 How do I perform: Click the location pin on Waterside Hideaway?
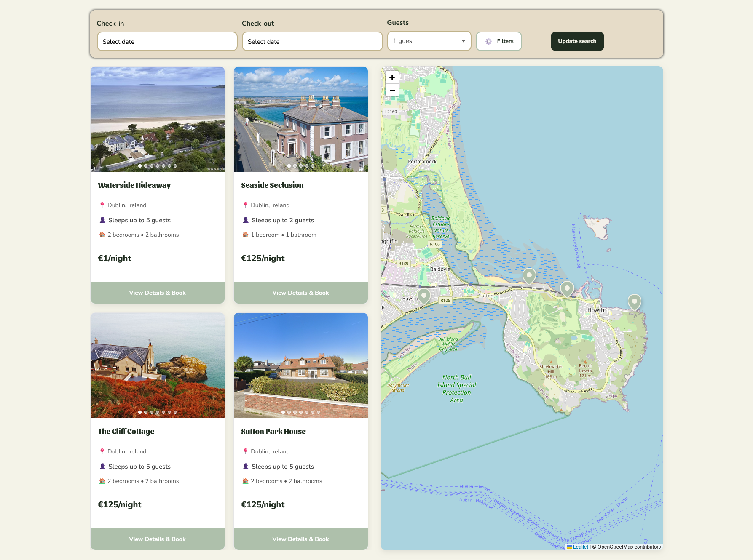(x=102, y=205)
